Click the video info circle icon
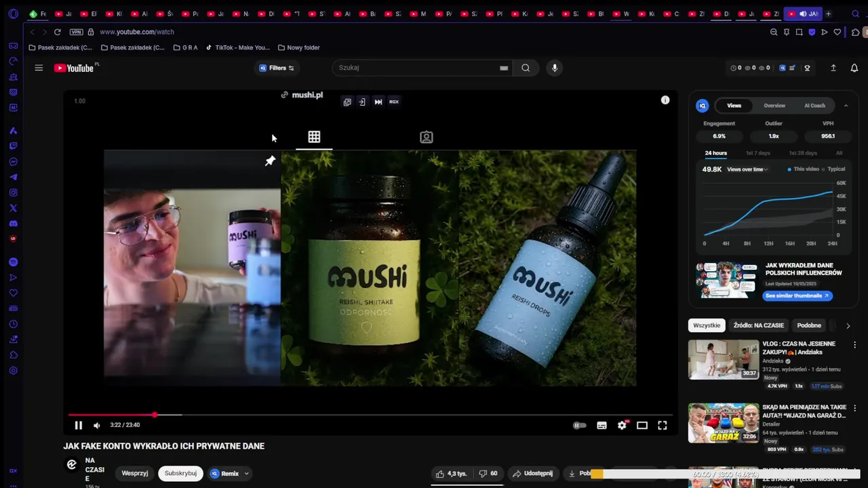 coord(665,100)
